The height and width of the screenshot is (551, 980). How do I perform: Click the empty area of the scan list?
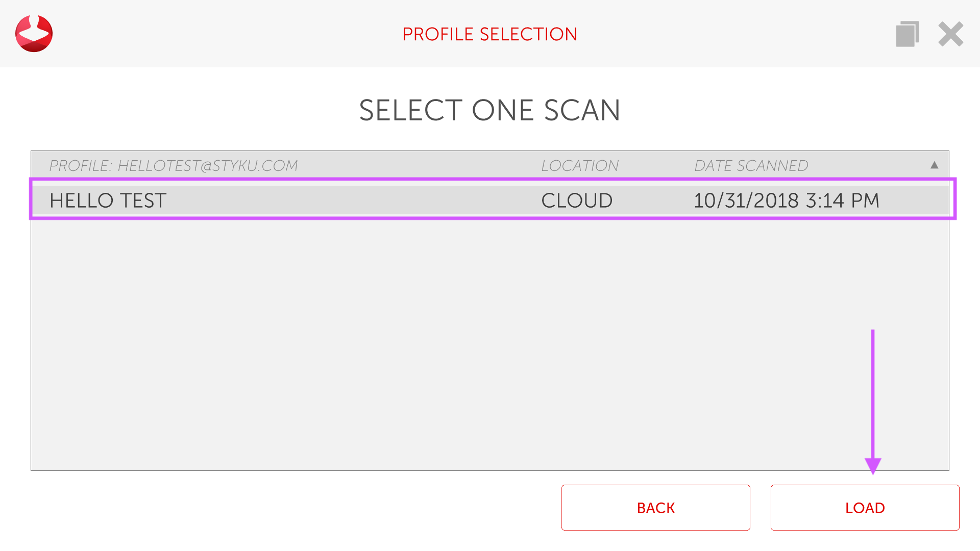[x=408, y=342]
